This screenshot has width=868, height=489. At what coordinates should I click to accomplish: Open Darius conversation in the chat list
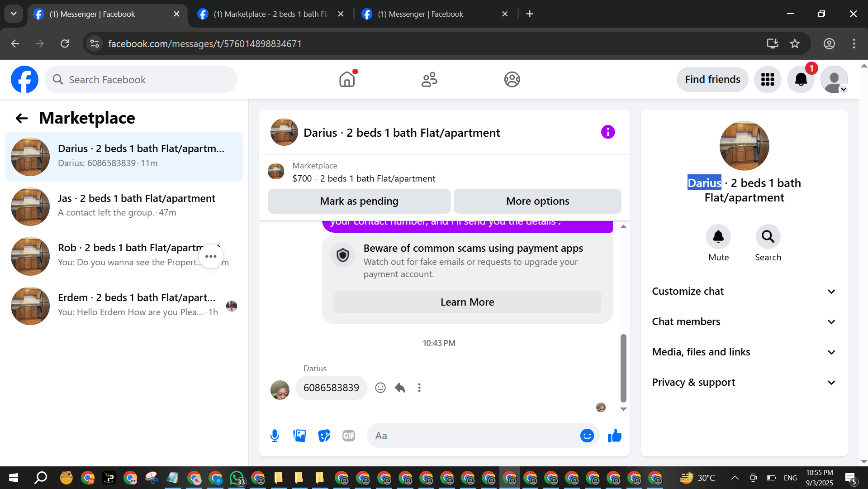(124, 157)
